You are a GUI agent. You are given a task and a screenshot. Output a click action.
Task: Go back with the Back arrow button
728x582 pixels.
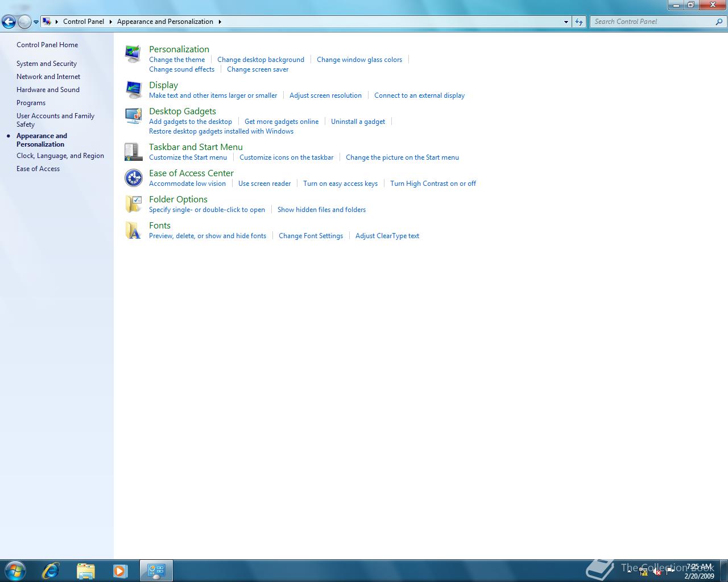click(9, 22)
